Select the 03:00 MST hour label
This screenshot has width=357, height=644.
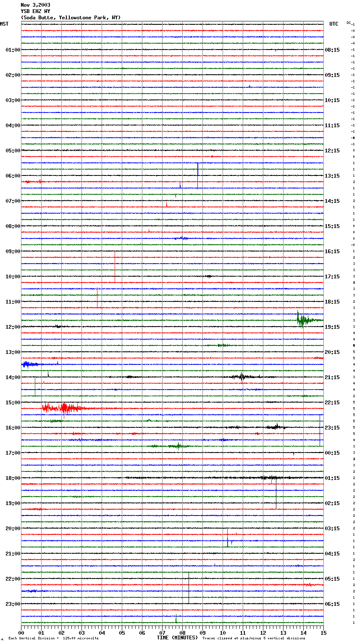tap(13, 100)
